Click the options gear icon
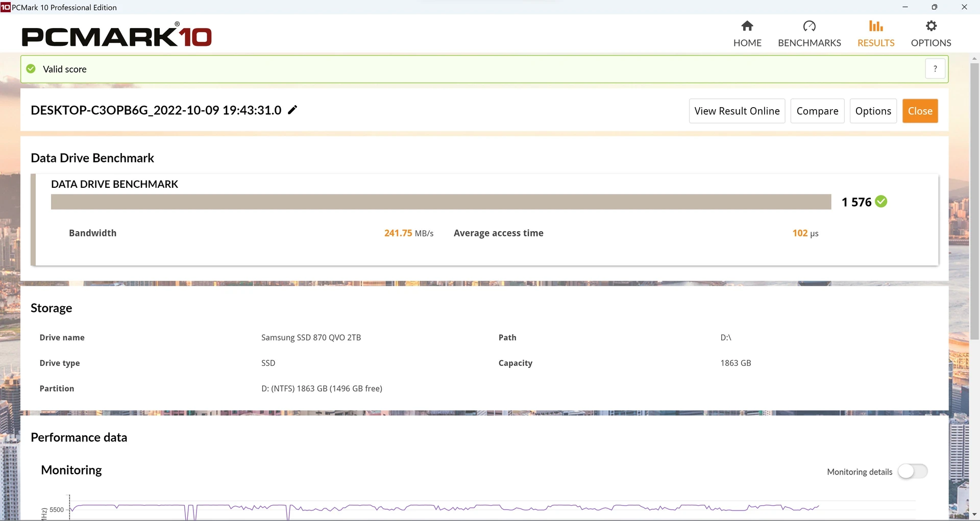980x521 pixels. [x=932, y=26]
